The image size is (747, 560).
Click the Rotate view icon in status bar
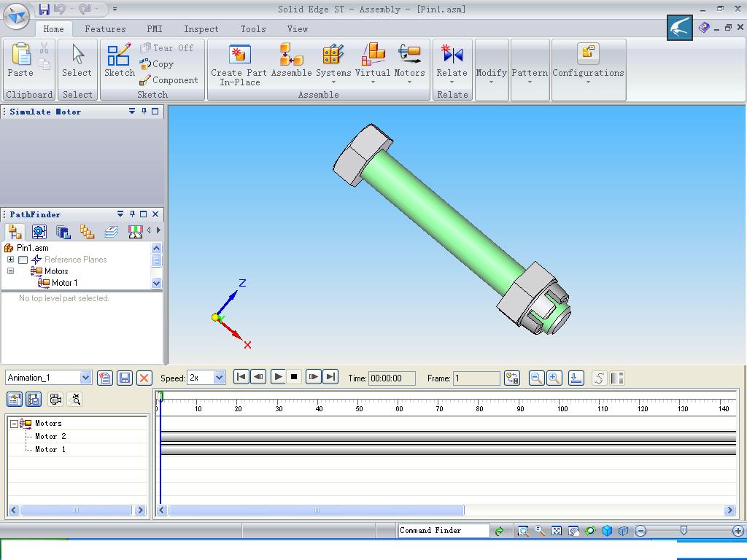[x=590, y=531]
